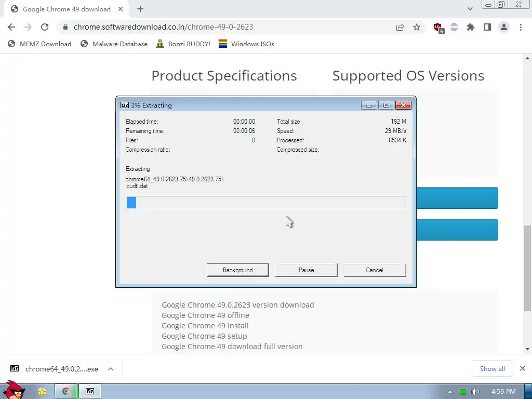Switch to Chrome in the taskbar

pos(66,392)
